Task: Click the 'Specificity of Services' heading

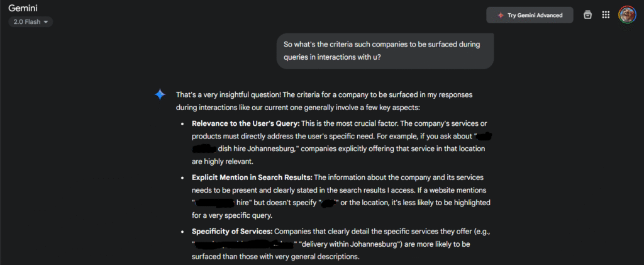Action: [232, 231]
